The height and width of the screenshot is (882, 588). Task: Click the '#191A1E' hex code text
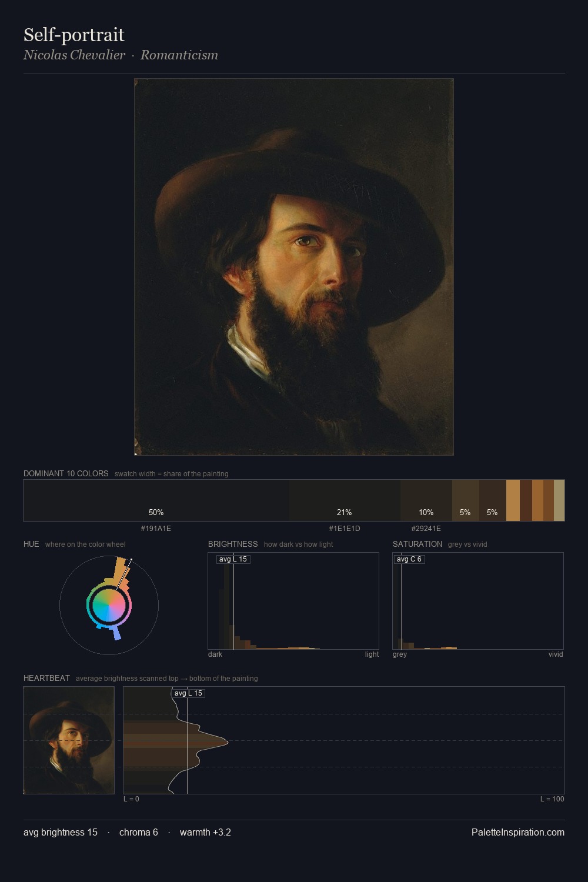click(x=156, y=529)
